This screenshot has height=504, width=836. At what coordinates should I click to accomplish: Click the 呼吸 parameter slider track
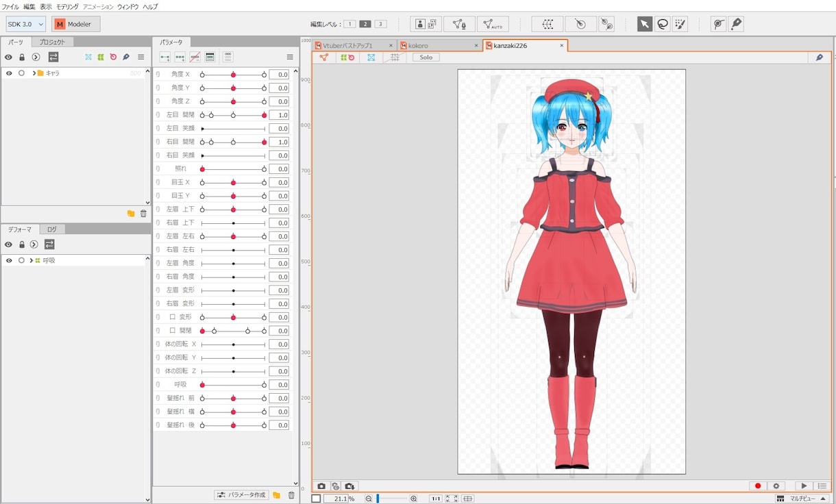click(x=233, y=385)
